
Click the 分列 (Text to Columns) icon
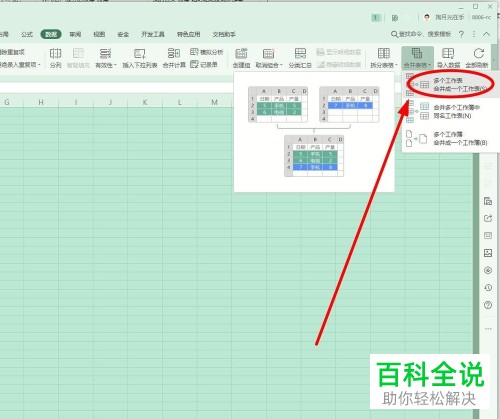pos(55,53)
